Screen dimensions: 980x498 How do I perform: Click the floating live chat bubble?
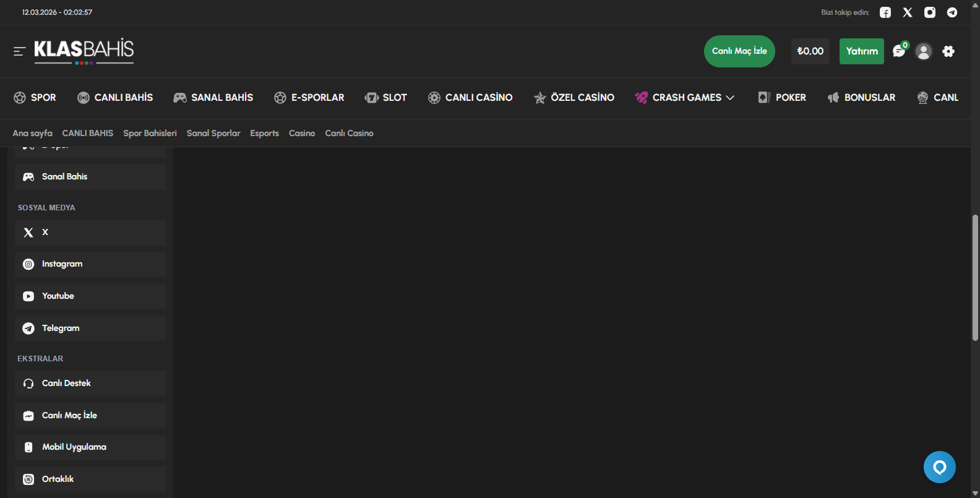pos(939,467)
